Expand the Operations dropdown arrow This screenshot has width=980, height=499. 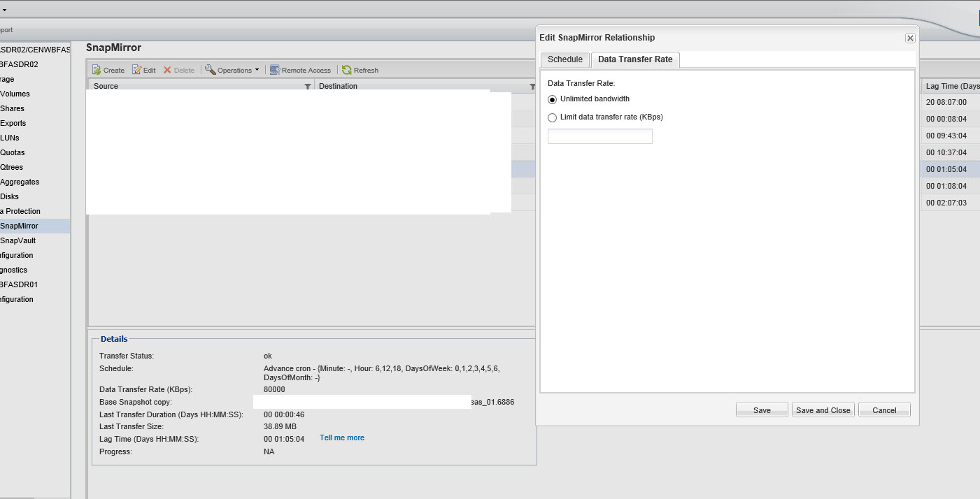[257, 70]
